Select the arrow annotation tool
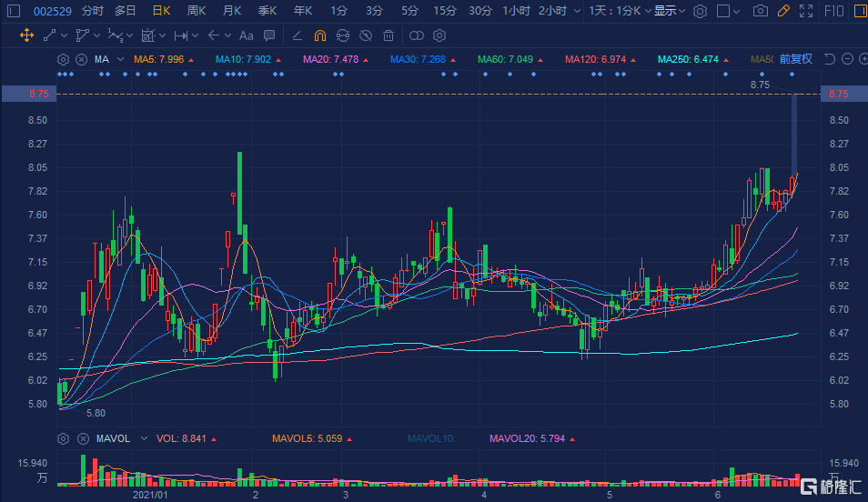The height and width of the screenshot is (502, 868). (x=214, y=36)
